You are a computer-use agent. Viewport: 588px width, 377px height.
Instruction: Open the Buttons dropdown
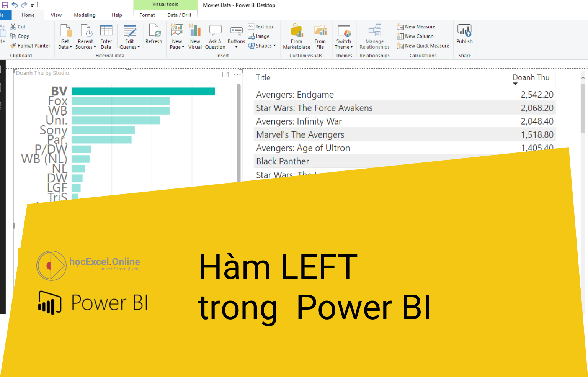pyautogui.click(x=236, y=36)
